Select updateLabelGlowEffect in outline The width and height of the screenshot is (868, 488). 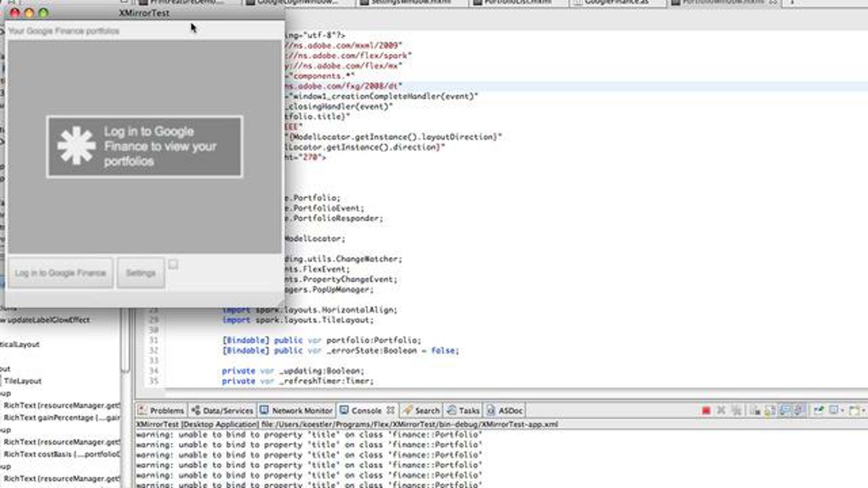click(x=48, y=320)
